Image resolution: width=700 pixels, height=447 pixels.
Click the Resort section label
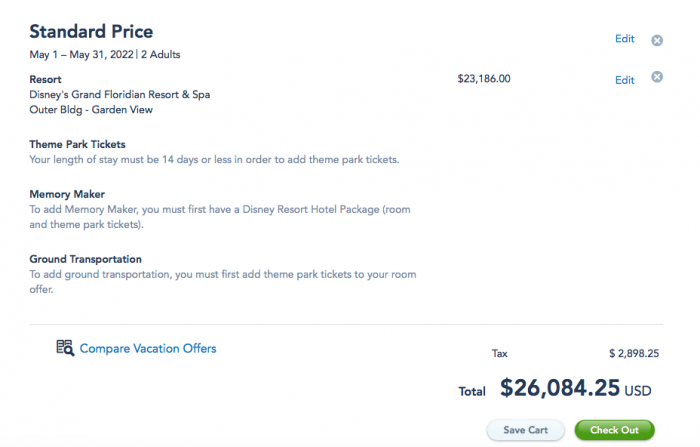point(46,79)
